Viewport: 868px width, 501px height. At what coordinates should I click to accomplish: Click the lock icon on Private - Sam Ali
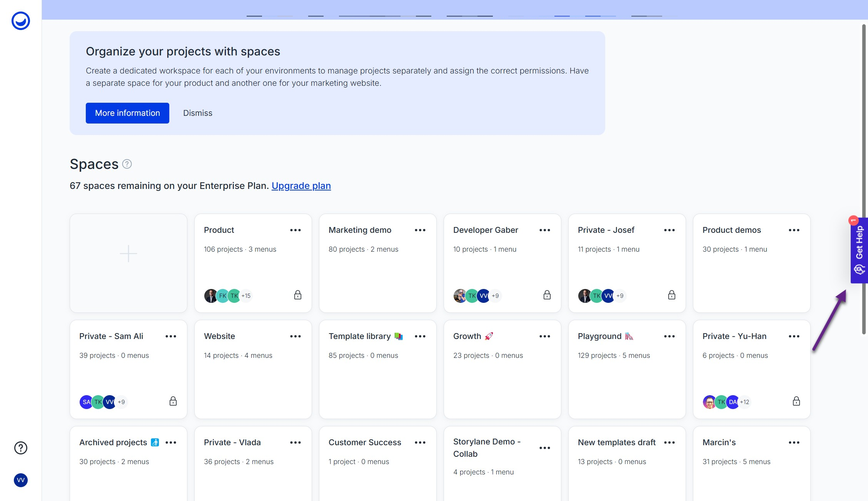(173, 401)
